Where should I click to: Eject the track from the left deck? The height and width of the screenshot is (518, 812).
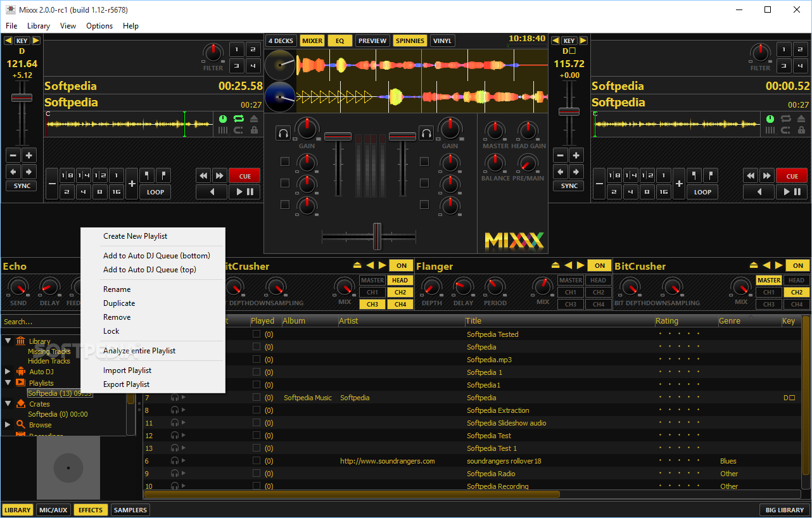point(254,118)
